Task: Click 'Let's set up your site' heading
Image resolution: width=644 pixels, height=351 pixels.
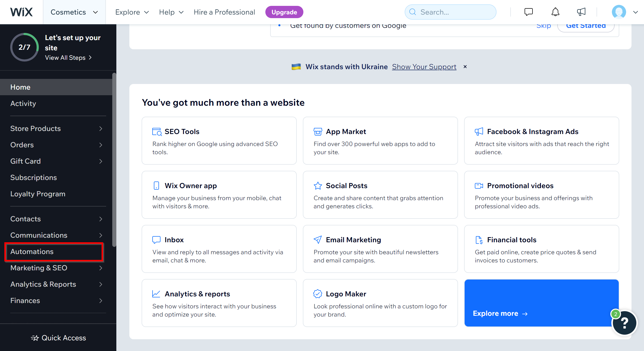Action: tap(73, 43)
